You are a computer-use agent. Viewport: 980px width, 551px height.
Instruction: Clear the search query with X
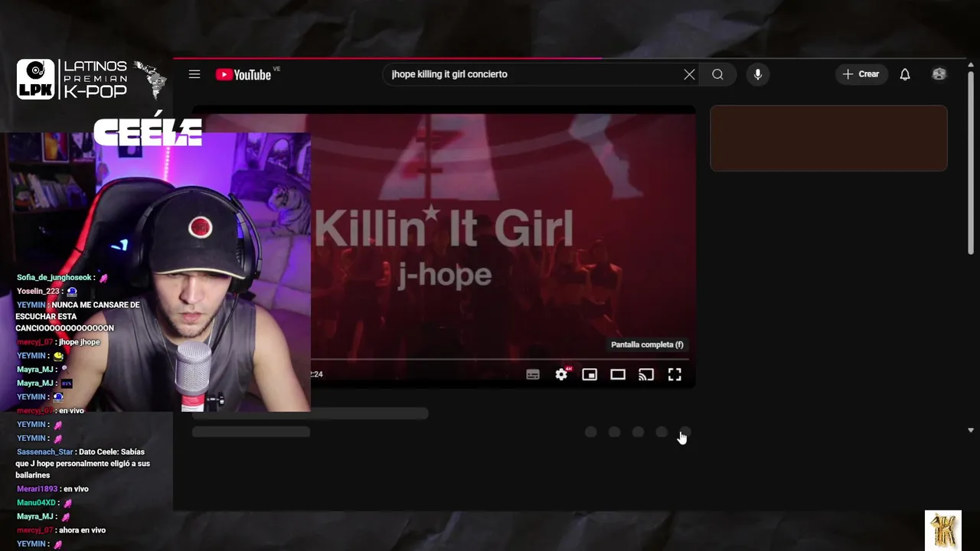[x=689, y=74]
